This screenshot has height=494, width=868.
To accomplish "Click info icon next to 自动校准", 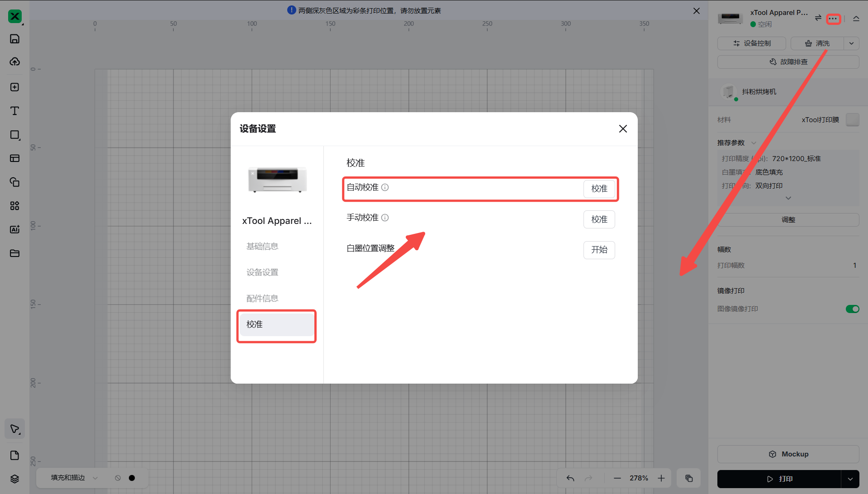I will pos(385,187).
